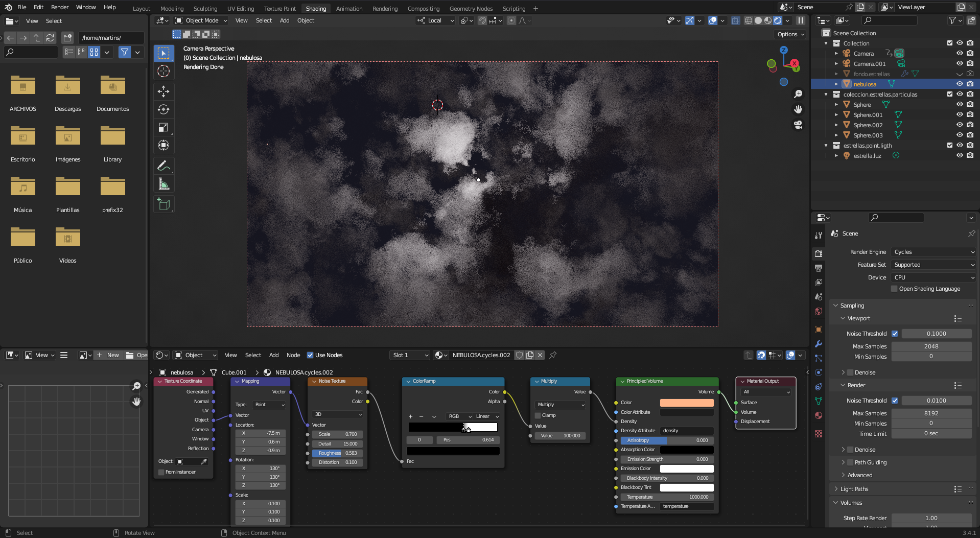Enable Open Shading Language checkbox
The image size is (980, 538).
(894, 289)
